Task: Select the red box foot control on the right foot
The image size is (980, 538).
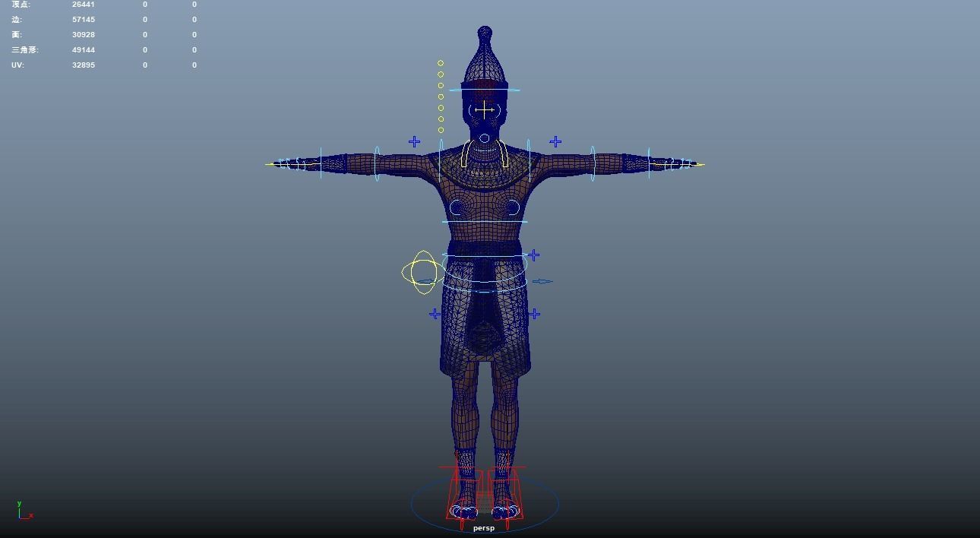Action: click(504, 494)
